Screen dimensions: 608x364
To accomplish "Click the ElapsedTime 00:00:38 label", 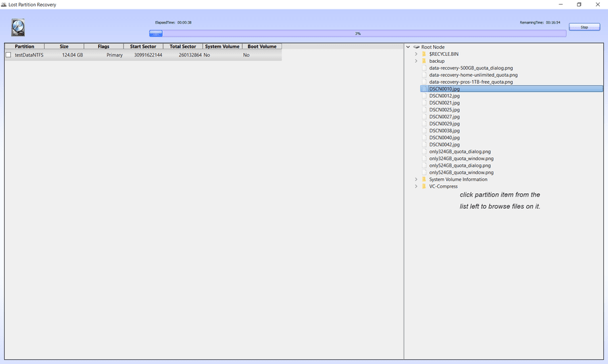I will point(173,22).
